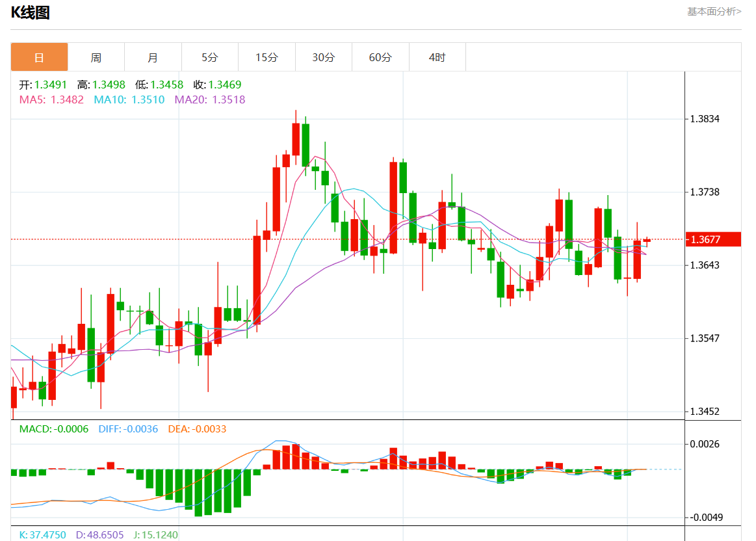756x541 pixels.
Task: Click the -0.0049 MACD axis label
Action: click(706, 518)
